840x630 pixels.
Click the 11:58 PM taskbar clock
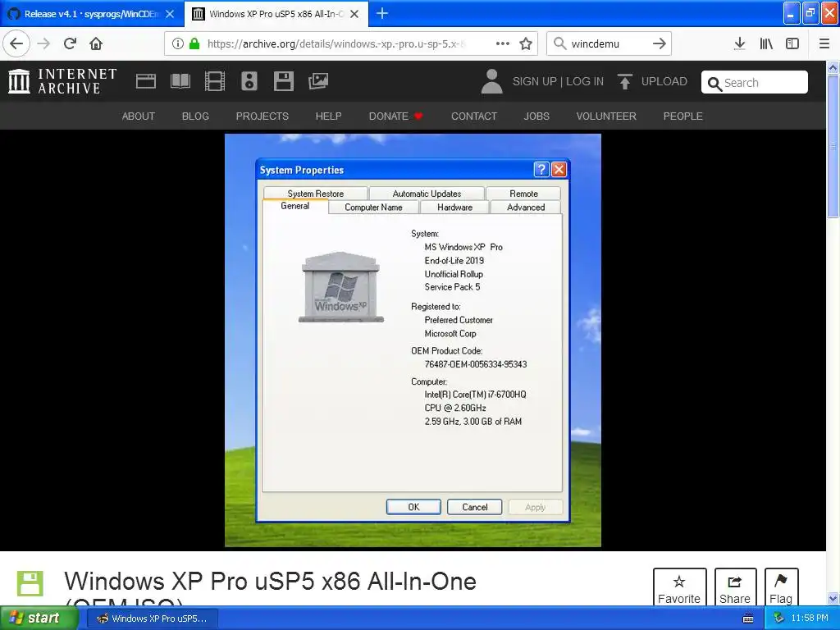810,619
